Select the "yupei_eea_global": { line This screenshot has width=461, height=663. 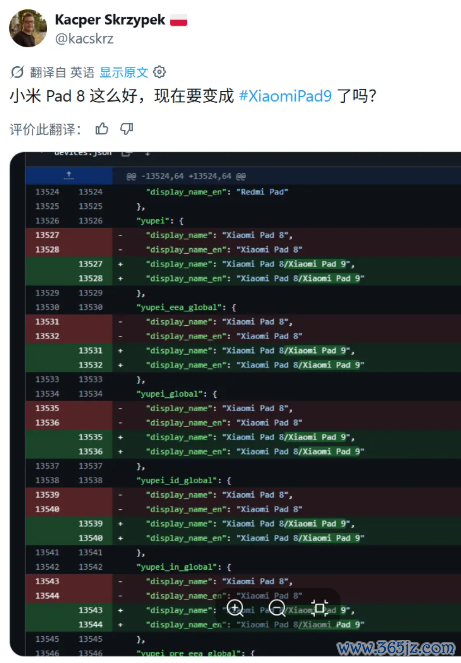186,307
